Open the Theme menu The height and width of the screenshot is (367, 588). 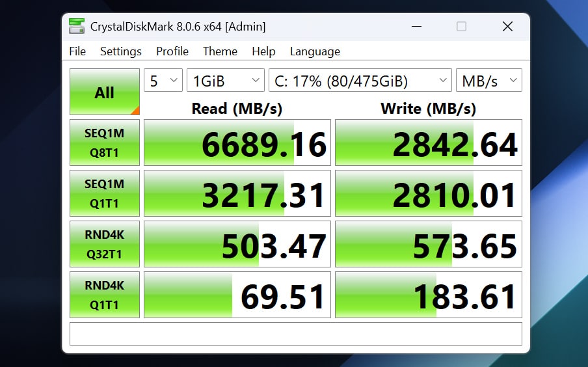click(x=220, y=51)
